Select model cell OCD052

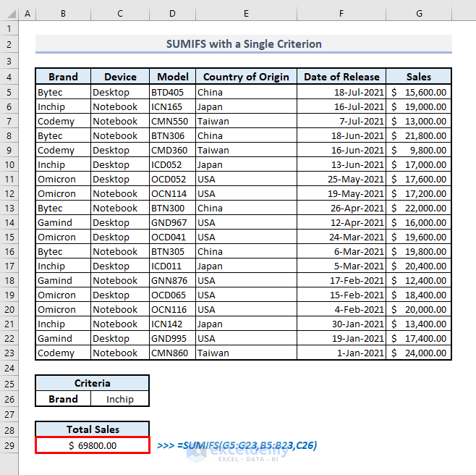pyautogui.click(x=172, y=179)
